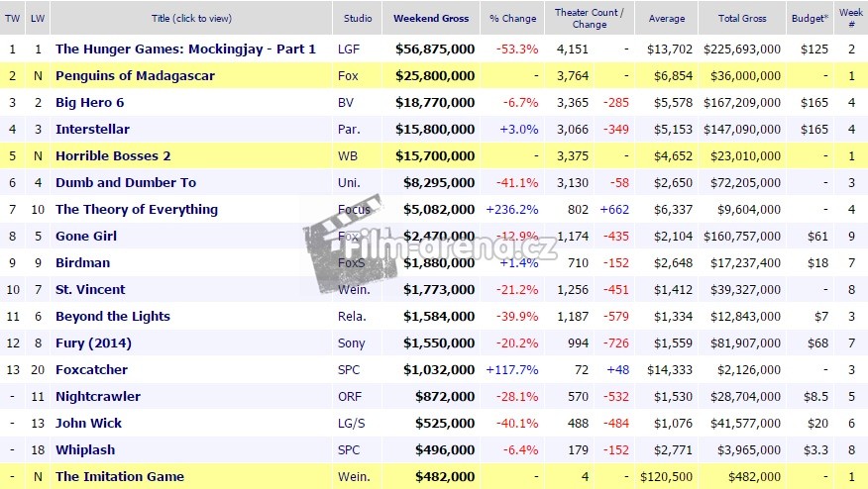Click the Penguins of Madagascar title
This screenshot has height=489, width=868.
tap(135, 75)
